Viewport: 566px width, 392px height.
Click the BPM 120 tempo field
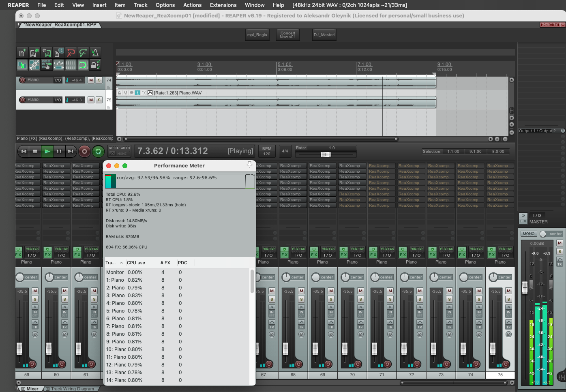click(x=266, y=151)
